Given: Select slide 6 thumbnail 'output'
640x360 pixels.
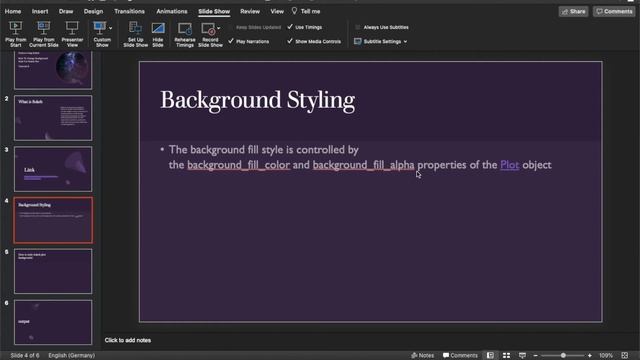Looking at the screenshot, I should point(53,322).
